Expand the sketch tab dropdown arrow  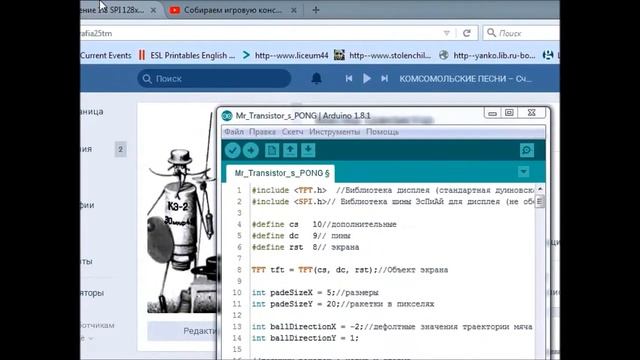point(523,172)
